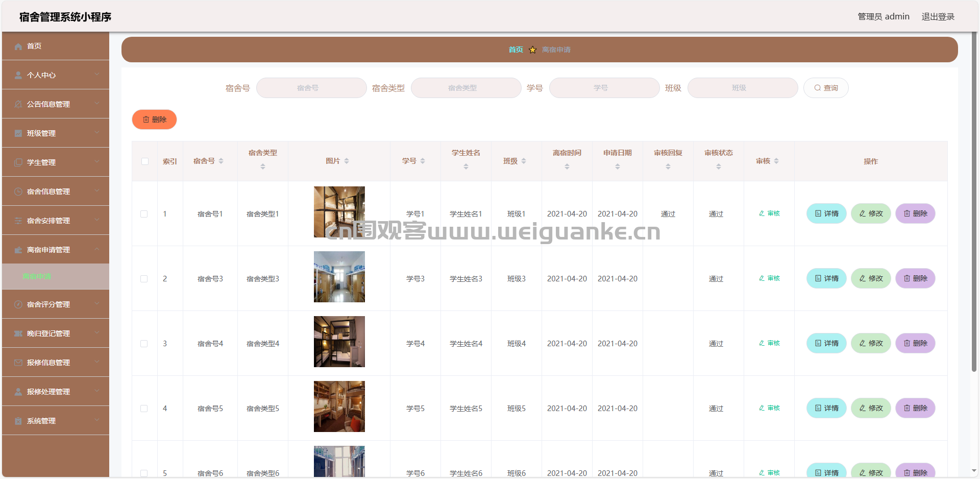Sort by 图片 column using its arrows
This screenshot has height=479, width=980.
347,161
